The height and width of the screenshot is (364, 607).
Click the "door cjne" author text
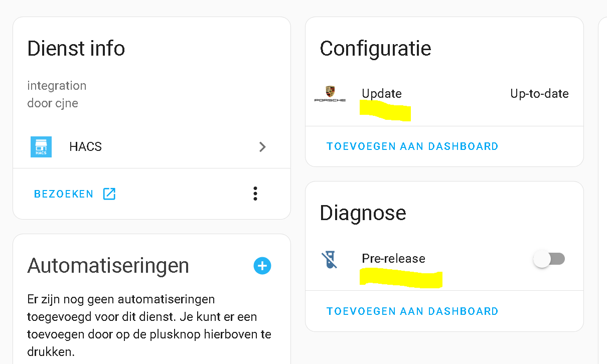click(53, 103)
